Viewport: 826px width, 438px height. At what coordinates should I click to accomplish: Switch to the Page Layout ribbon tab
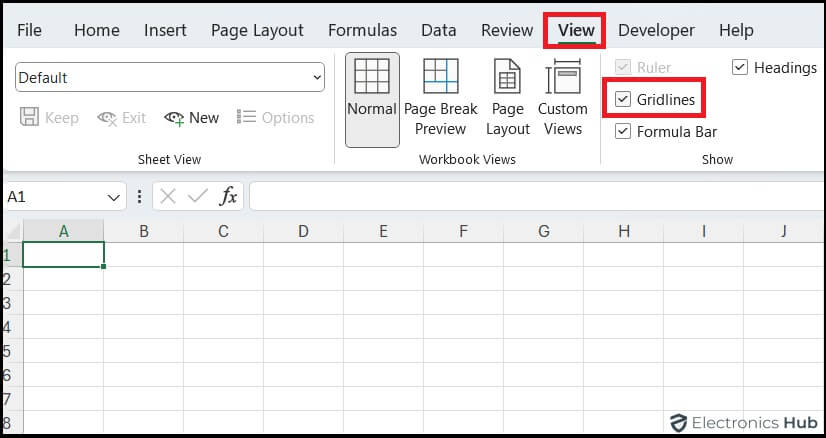[257, 30]
